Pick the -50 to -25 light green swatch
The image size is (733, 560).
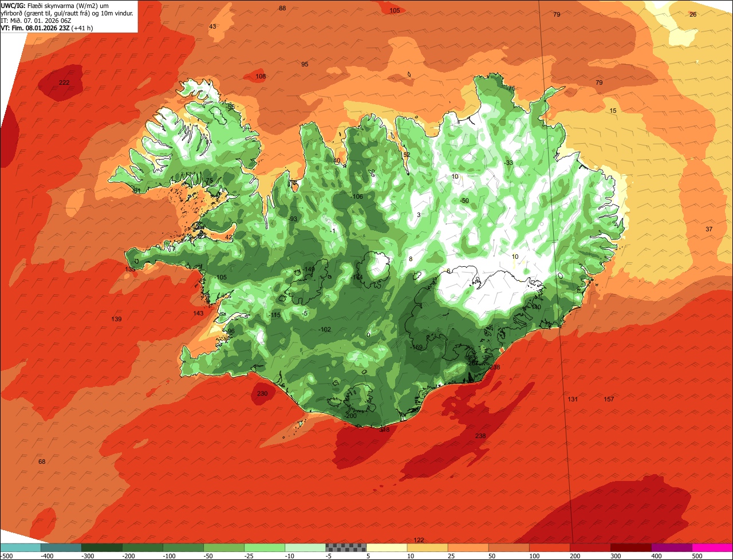point(224,547)
